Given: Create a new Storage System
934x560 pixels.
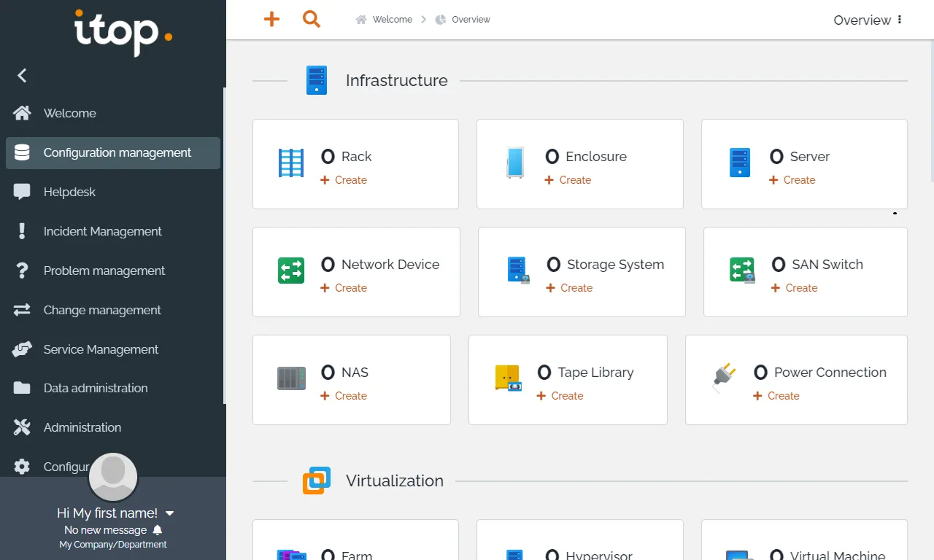Looking at the screenshot, I should click(569, 288).
